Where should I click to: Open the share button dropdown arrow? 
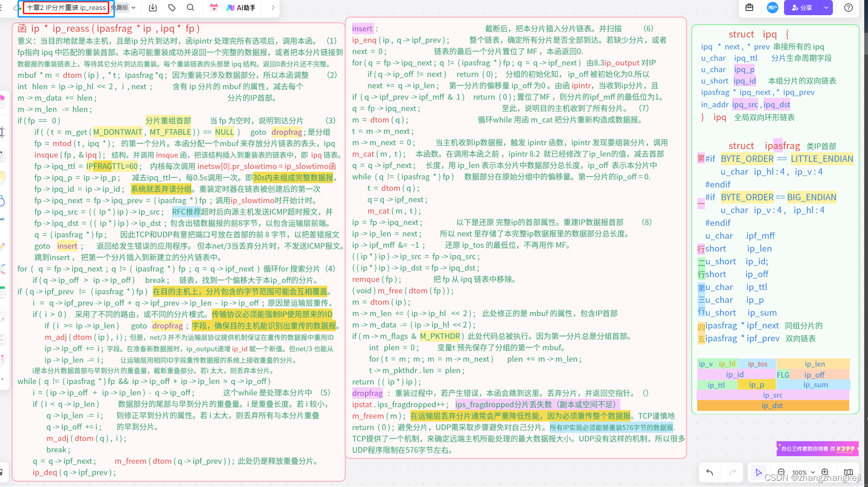826,8
